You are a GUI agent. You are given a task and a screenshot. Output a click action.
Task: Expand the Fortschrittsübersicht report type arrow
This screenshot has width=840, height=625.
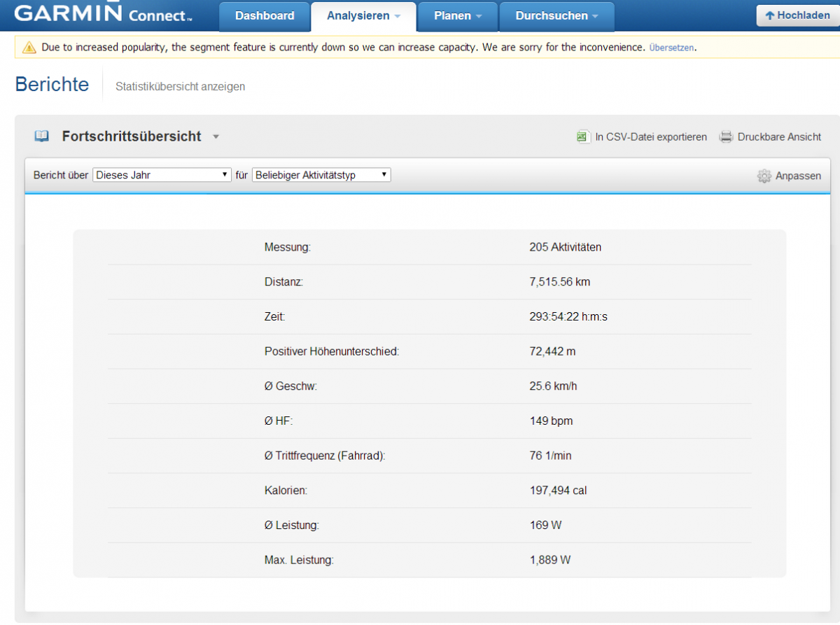[216, 137]
